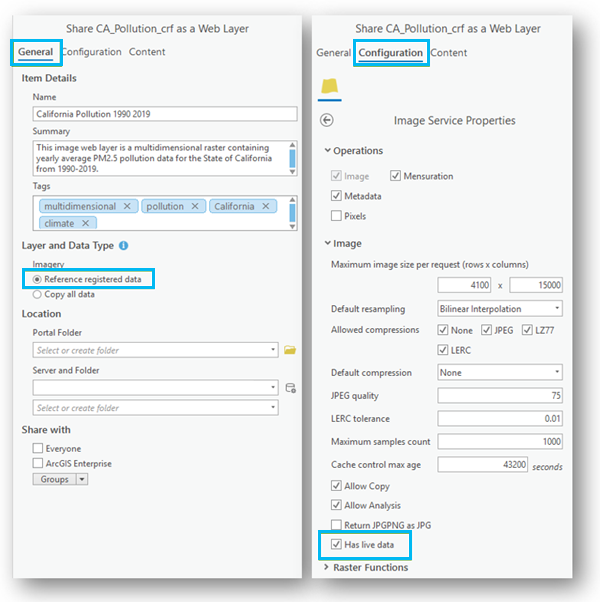600x602 pixels.
Task: Click the Layer and Data Type info icon
Action: (123, 246)
